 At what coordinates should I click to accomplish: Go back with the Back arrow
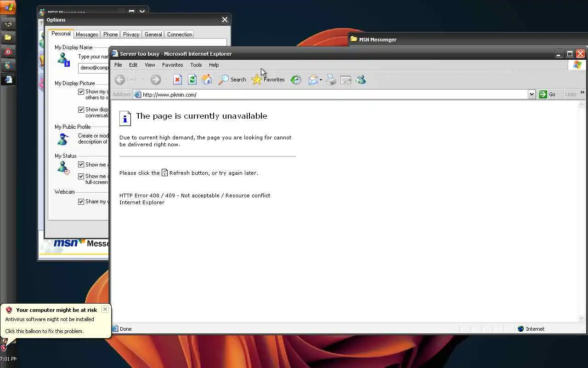pos(120,80)
